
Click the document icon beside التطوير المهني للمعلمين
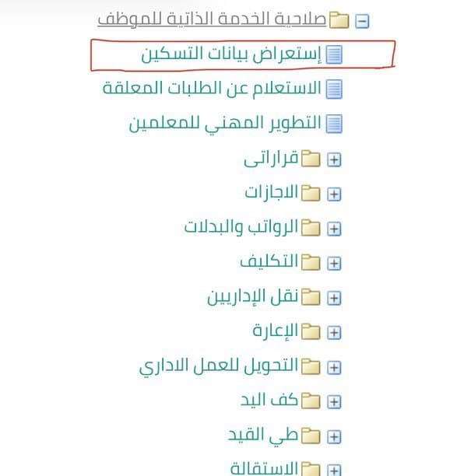pyautogui.click(x=334, y=124)
